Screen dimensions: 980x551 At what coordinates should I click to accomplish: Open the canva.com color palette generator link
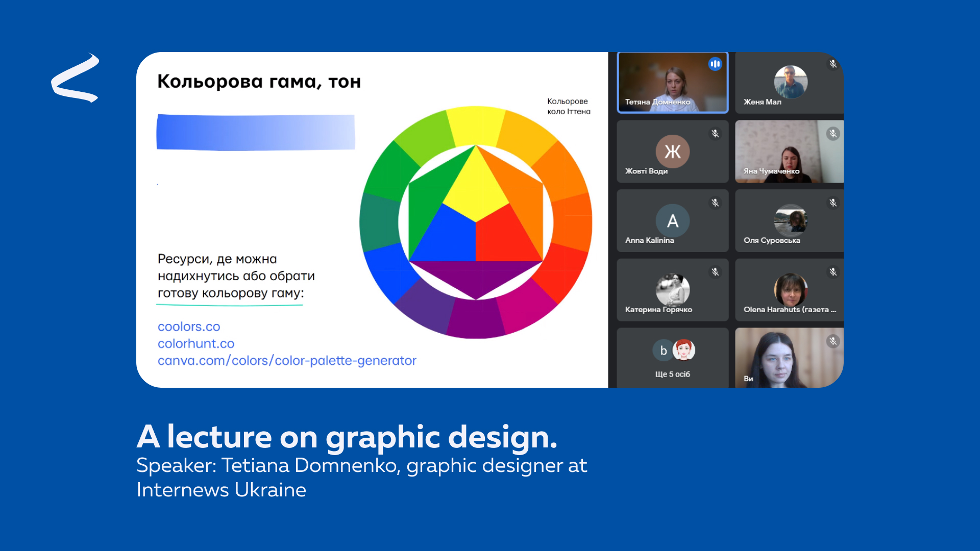pyautogui.click(x=287, y=361)
